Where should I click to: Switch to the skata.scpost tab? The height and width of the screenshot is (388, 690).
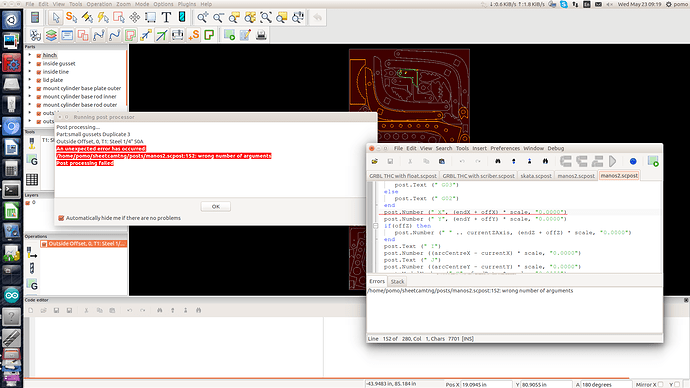click(x=536, y=176)
